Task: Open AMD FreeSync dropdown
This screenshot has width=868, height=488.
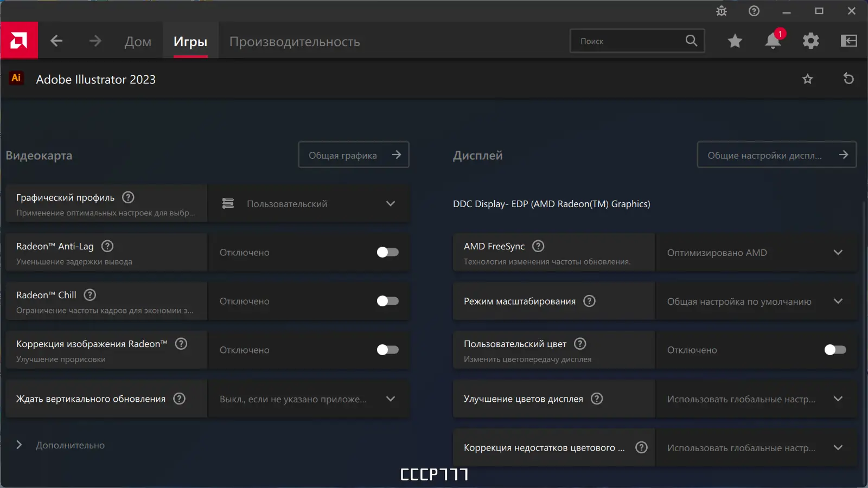Action: coord(756,252)
